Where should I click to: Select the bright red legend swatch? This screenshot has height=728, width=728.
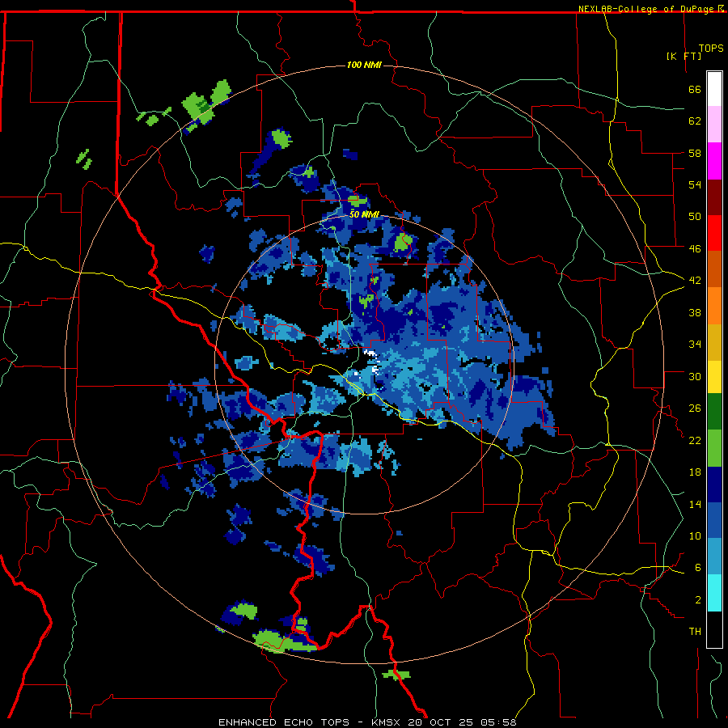pyautogui.click(x=714, y=233)
